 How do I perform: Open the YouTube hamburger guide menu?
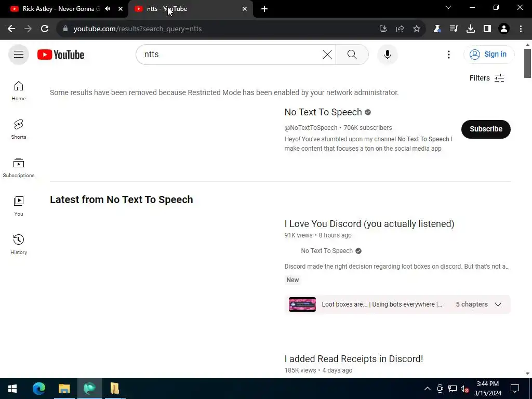point(19,54)
